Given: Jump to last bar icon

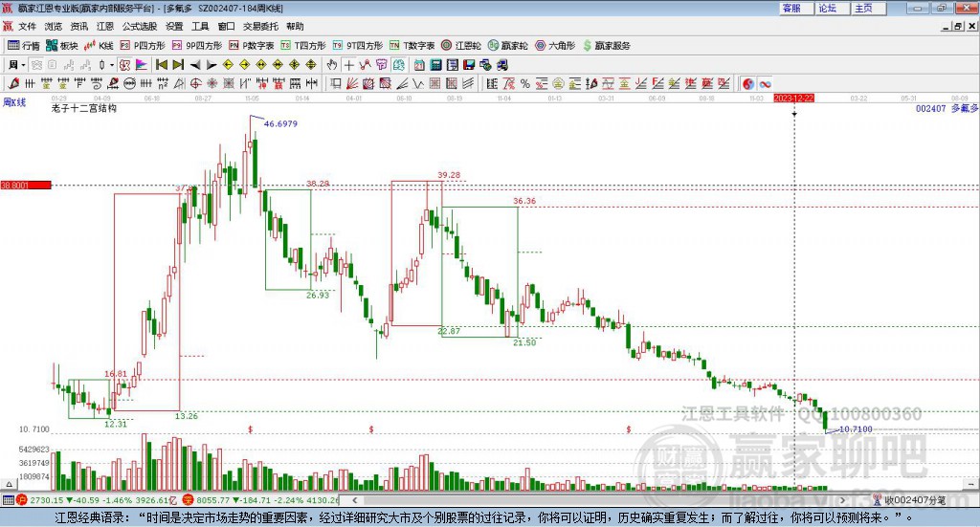Looking at the screenshot, I should (178, 65).
